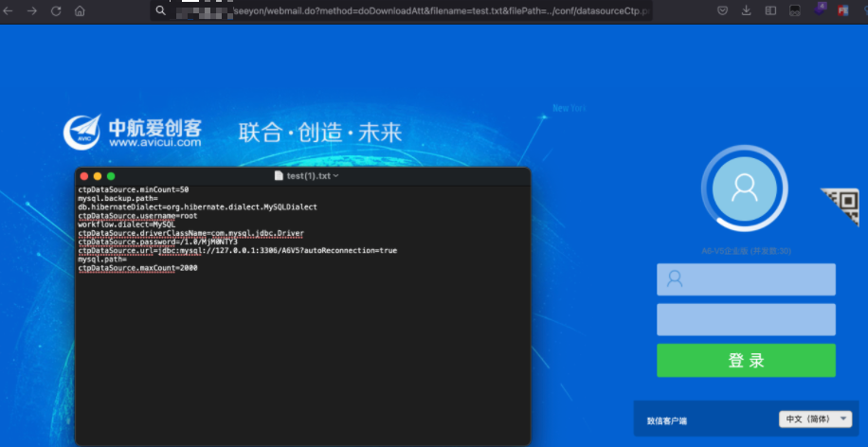Open the 中文（简体） language dropdown
This screenshot has height=447, width=868.
[x=815, y=419]
